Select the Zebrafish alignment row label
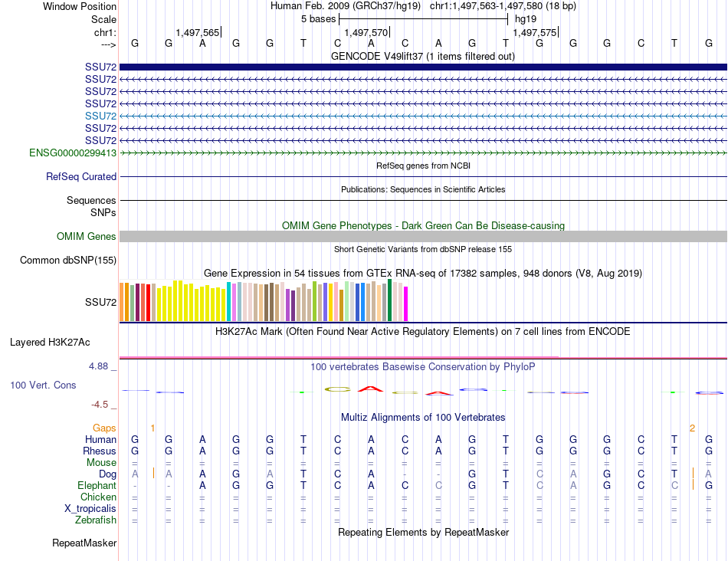The width and height of the screenshot is (728, 561). tap(96, 520)
